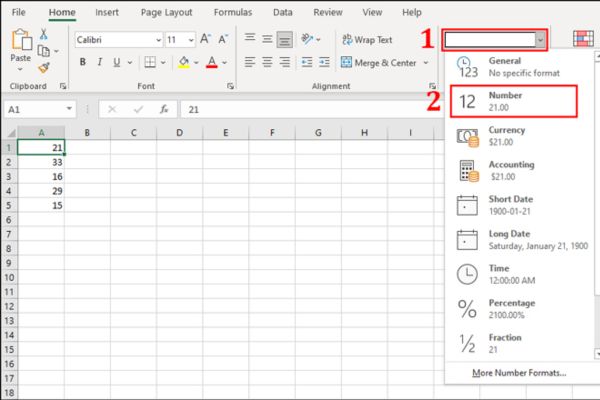Toggle Bold formatting

click(x=83, y=62)
